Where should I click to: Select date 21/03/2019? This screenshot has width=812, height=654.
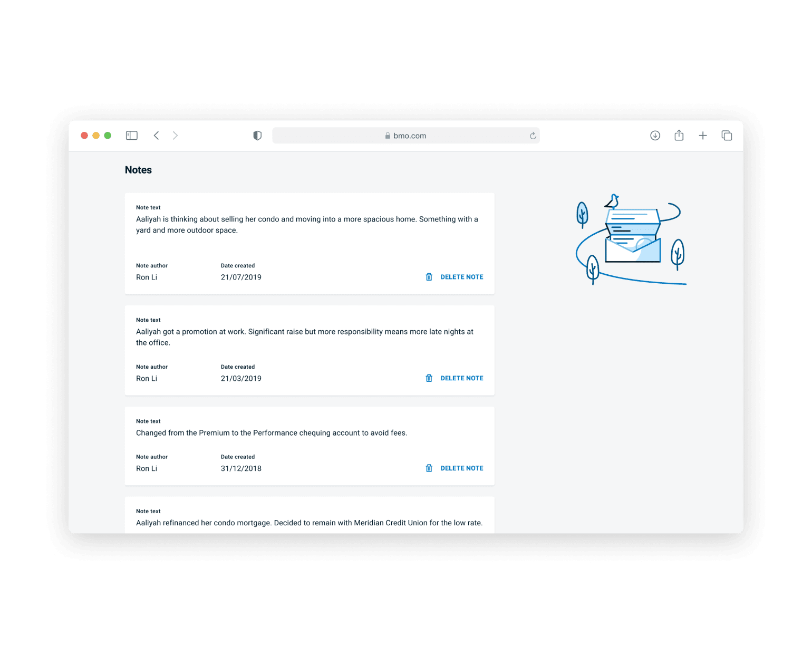tap(241, 379)
